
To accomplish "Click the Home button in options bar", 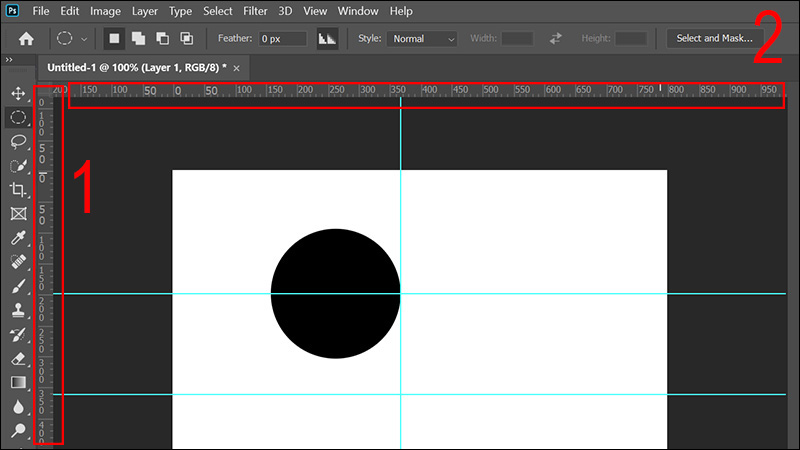I will pyautogui.click(x=26, y=39).
